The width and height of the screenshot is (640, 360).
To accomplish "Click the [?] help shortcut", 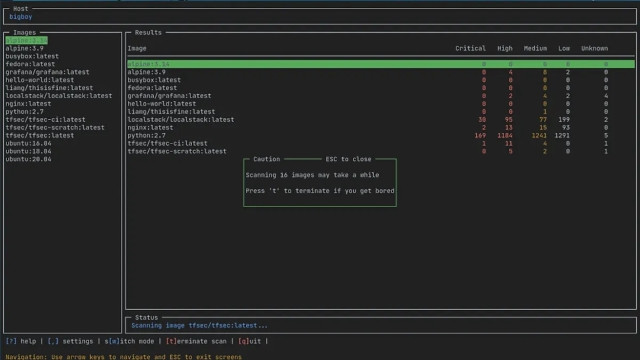I will [21, 341].
